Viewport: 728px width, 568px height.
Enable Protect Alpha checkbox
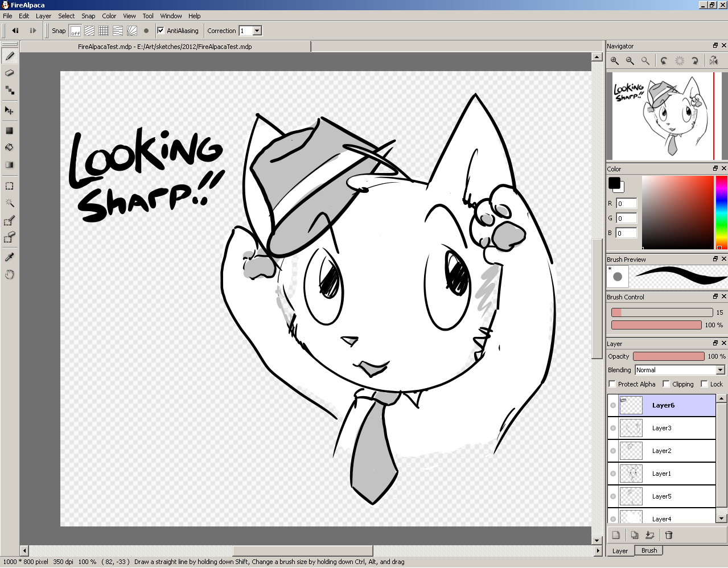coord(612,384)
